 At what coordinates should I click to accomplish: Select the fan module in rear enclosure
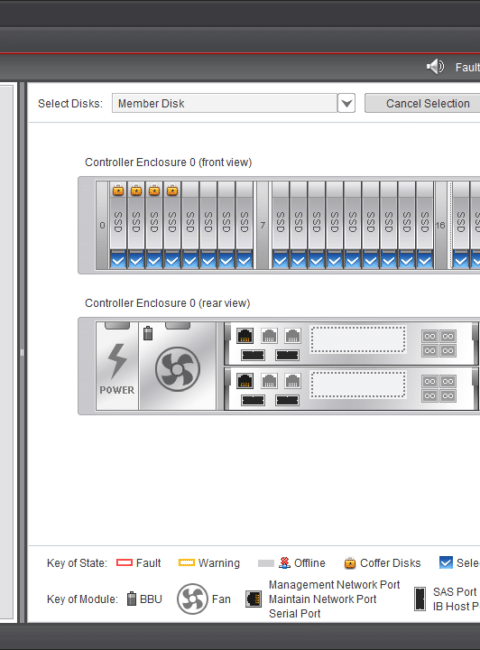coord(178,369)
